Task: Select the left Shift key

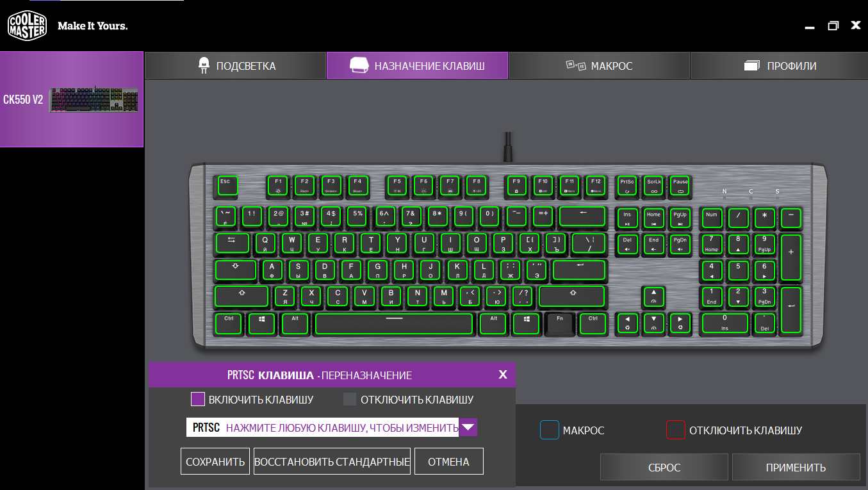Action: (242, 297)
